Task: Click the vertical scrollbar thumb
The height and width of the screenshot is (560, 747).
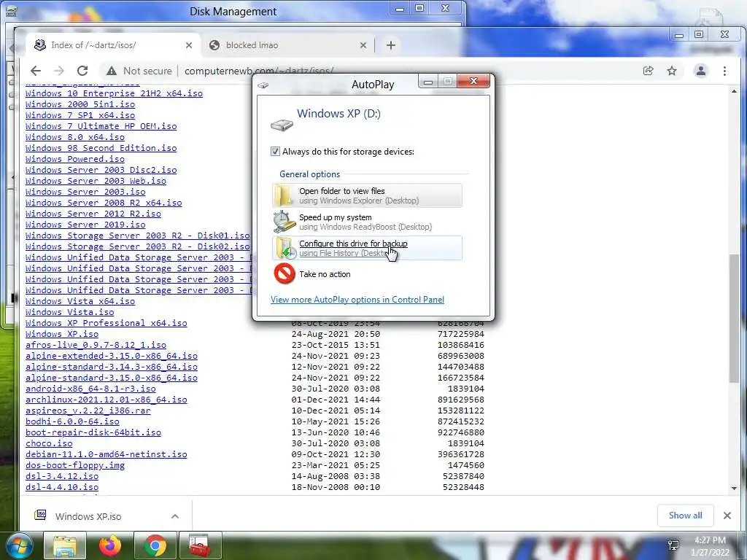Action: click(x=734, y=318)
